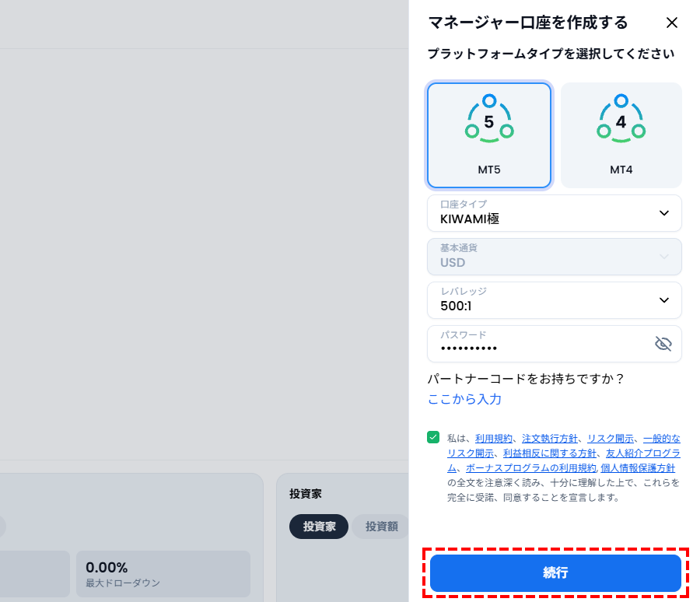This screenshot has height=602, width=700.
Task: Open the ボーナスプログラムの利用規約 link
Action: pyautogui.click(x=530, y=468)
